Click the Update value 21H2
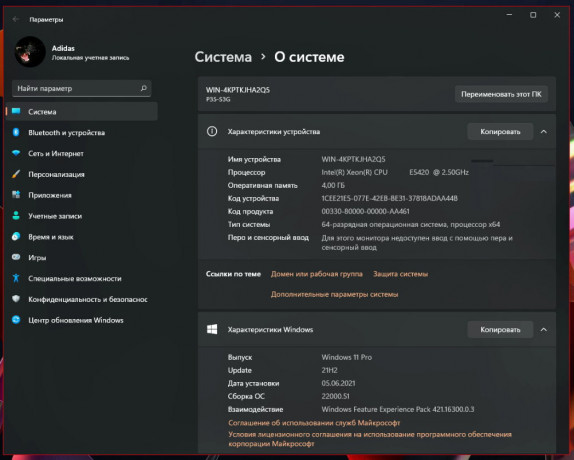The height and width of the screenshot is (460, 574). point(329,370)
